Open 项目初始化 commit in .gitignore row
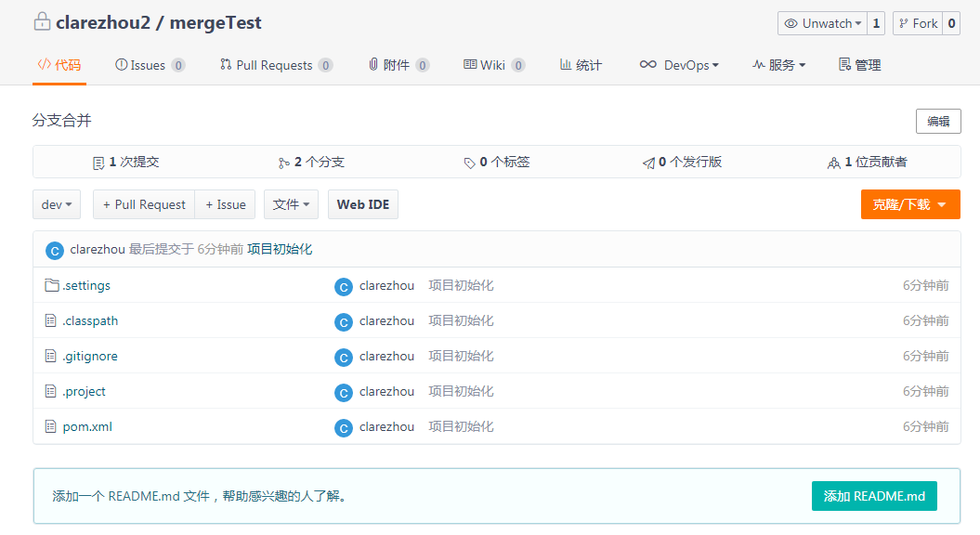 tap(462, 357)
